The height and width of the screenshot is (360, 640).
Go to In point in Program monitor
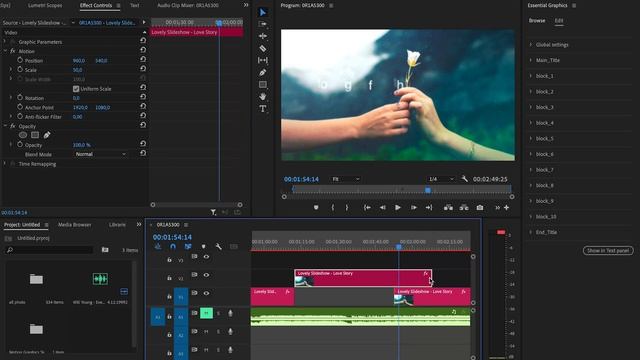click(x=367, y=207)
